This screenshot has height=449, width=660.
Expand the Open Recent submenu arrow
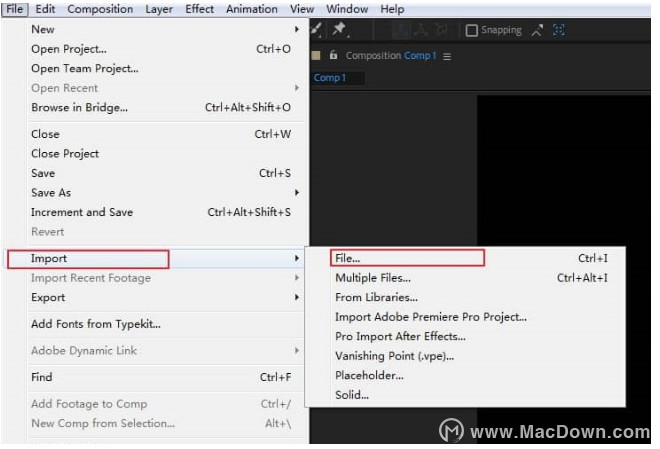point(297,88)
